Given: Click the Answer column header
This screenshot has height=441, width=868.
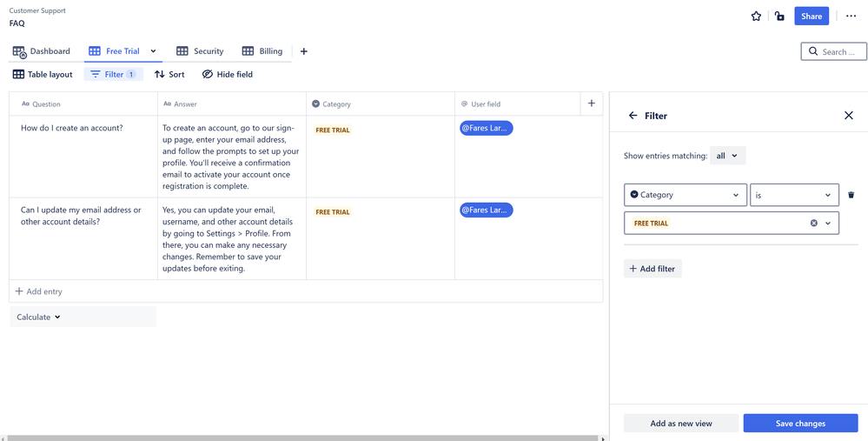Looking at the screenshot, I should coord(232,104).
